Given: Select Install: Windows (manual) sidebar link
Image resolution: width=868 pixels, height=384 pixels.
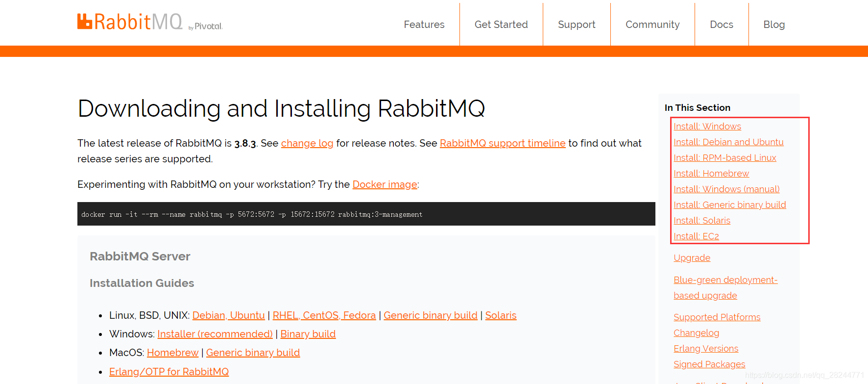Looking at the screenshot, I should click(x=726, y=189).
